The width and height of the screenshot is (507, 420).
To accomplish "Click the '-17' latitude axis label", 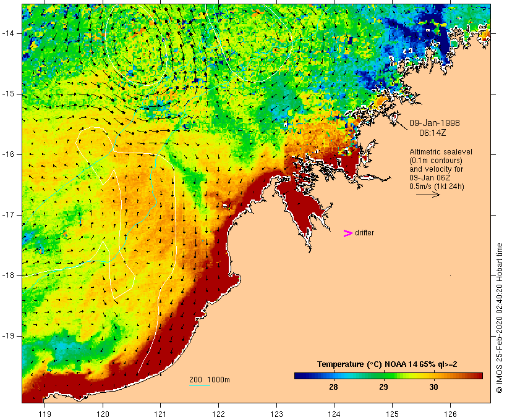I will pyautogui.click(x=7, y=215).
